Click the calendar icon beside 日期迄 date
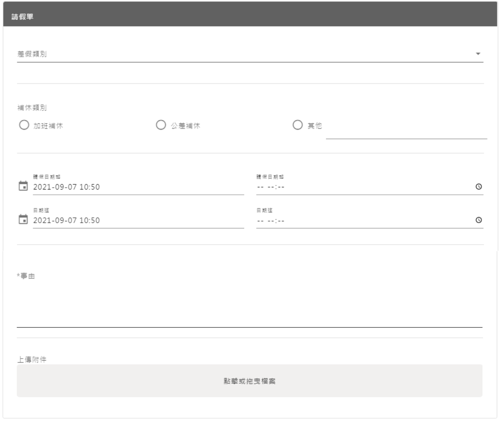 pyautogui.click(x=23, y=220)
